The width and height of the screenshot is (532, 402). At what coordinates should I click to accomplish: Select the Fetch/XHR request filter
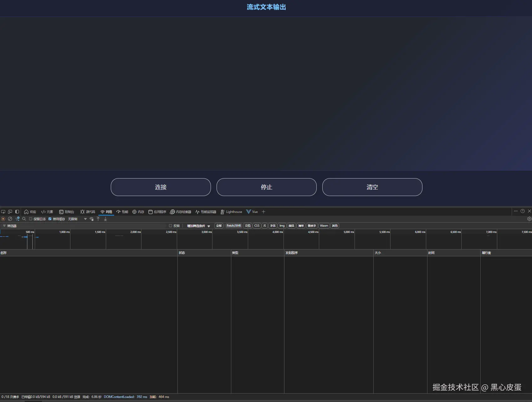pos(234,225)
